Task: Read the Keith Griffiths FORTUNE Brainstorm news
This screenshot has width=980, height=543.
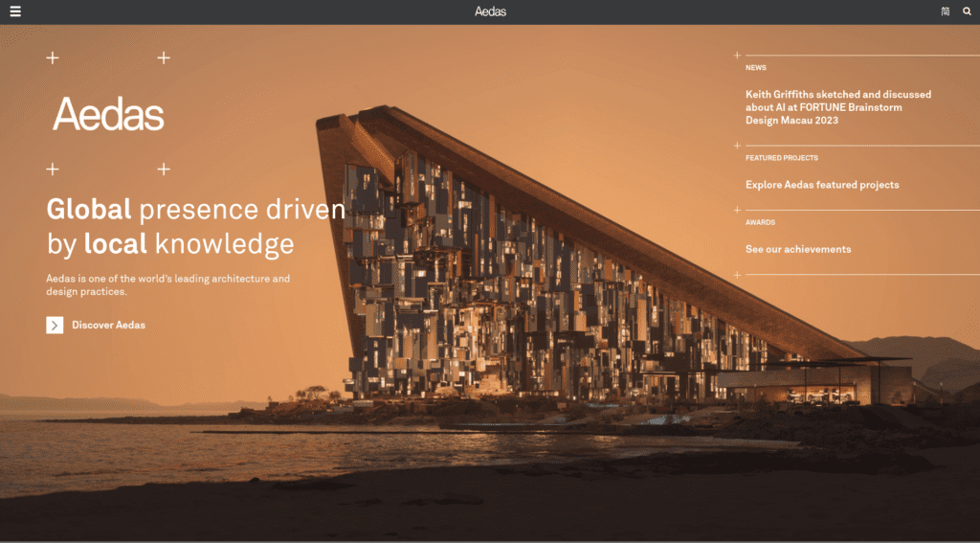Action: (838, 107)
